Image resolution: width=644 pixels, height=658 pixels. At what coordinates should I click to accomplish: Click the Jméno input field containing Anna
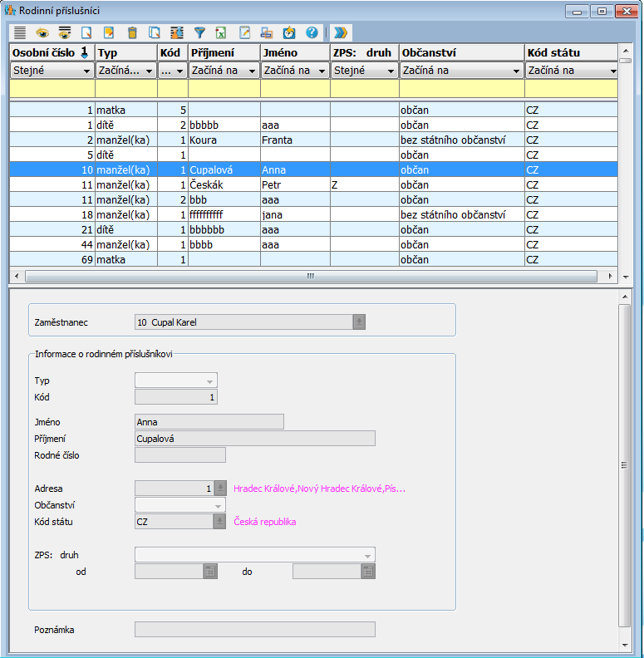pyautogui.click(x=209, y=422)
